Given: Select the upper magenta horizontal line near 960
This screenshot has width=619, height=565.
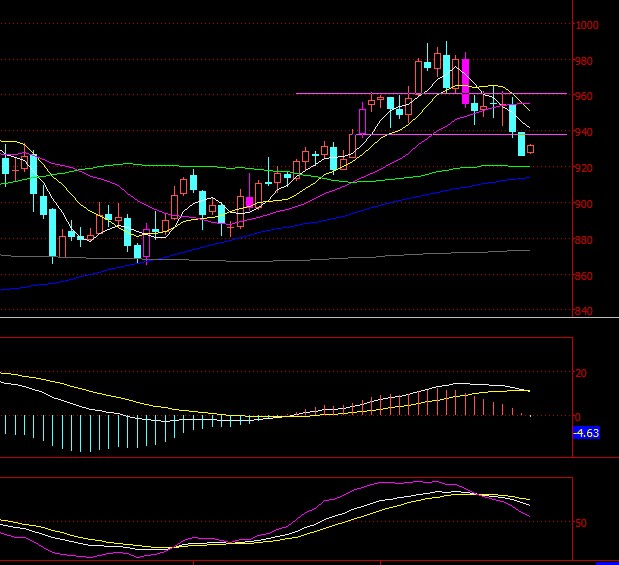Looking at the screenshot, I should pyautogui.click(x=431, y=94).
